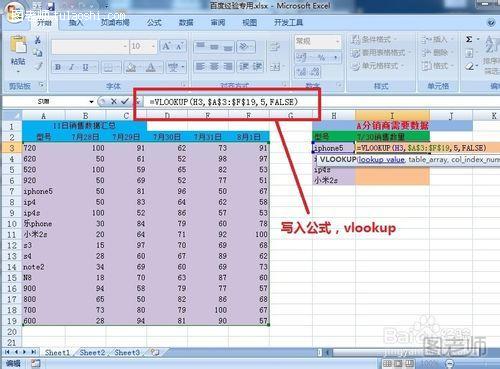This screenshot has height=369, width=500.
Task: Open the number format dropdown
Action: click(x=338, y=41)
